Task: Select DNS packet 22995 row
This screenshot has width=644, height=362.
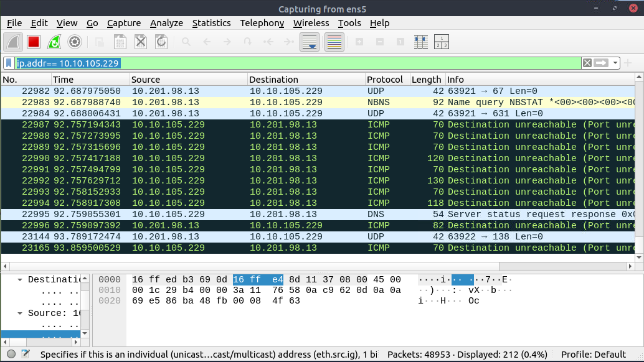Action: 318,214
